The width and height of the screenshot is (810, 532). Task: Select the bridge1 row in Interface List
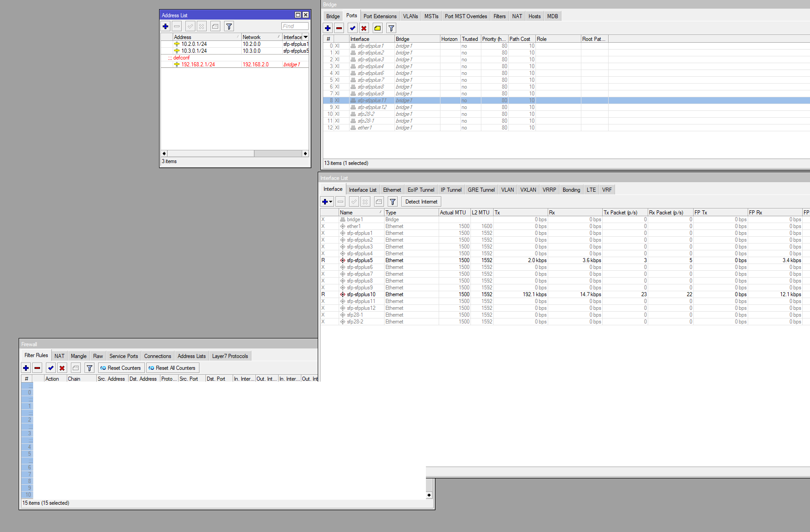[565, 219]
